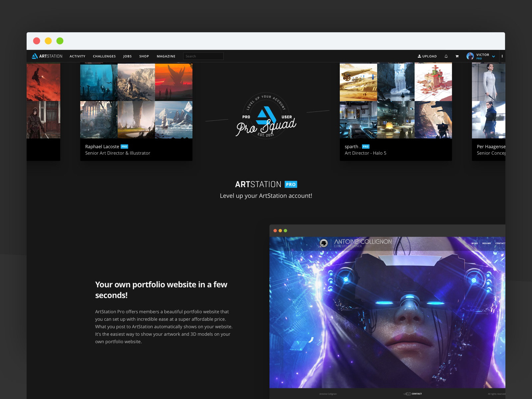Open the Shop menu item
Image resolution: width=532 pixels, height=399 pixels.
point(144,56)
